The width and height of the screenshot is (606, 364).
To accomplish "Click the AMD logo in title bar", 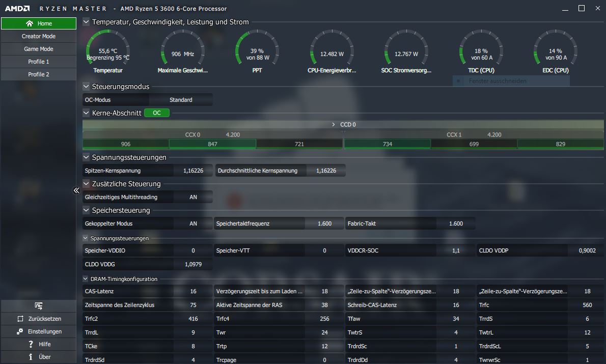I will click(17, 9).
